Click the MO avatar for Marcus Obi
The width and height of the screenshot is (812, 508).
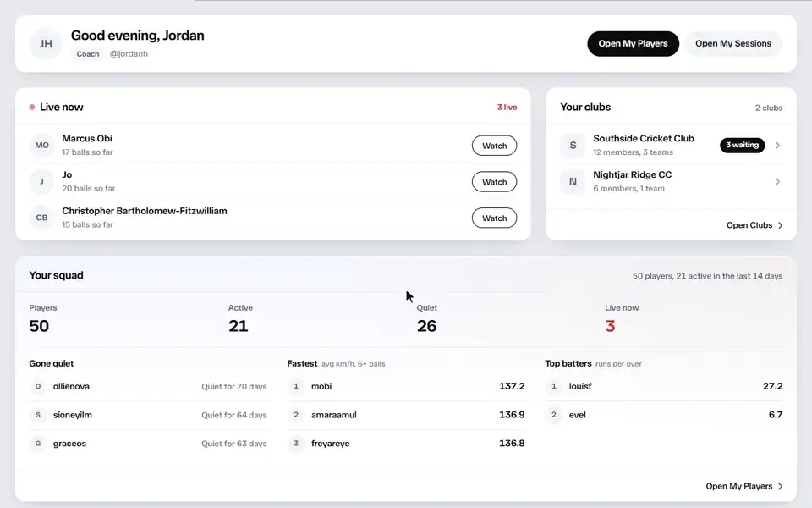pos(42,145)
